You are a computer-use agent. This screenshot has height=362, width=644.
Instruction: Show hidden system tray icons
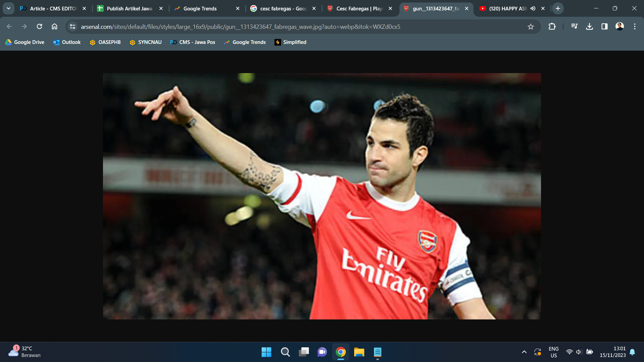(524, 352)
